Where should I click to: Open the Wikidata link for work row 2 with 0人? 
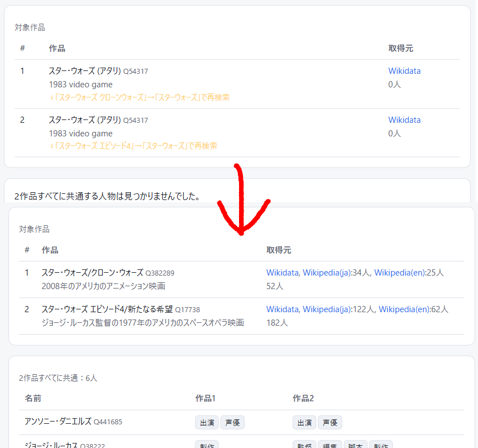click(x=404, y=120)
